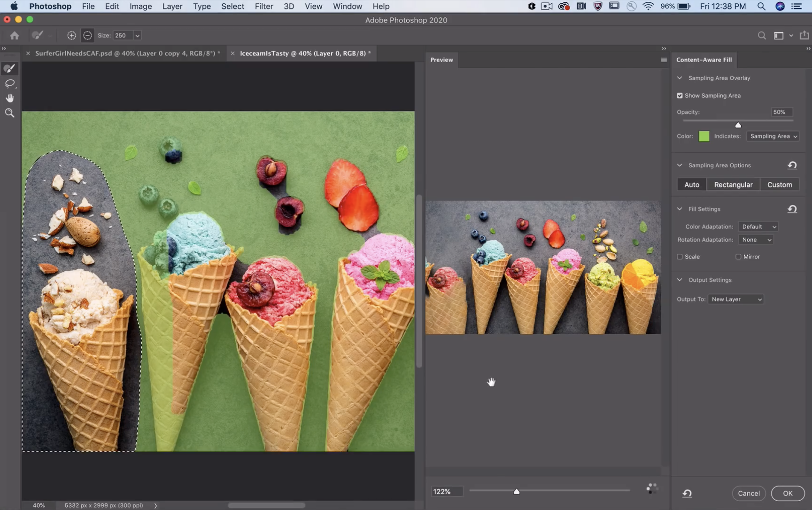Open the Filter menu
Image resolution: width=812 pixels, height=510 pixels.
click(x=263, y=6)
